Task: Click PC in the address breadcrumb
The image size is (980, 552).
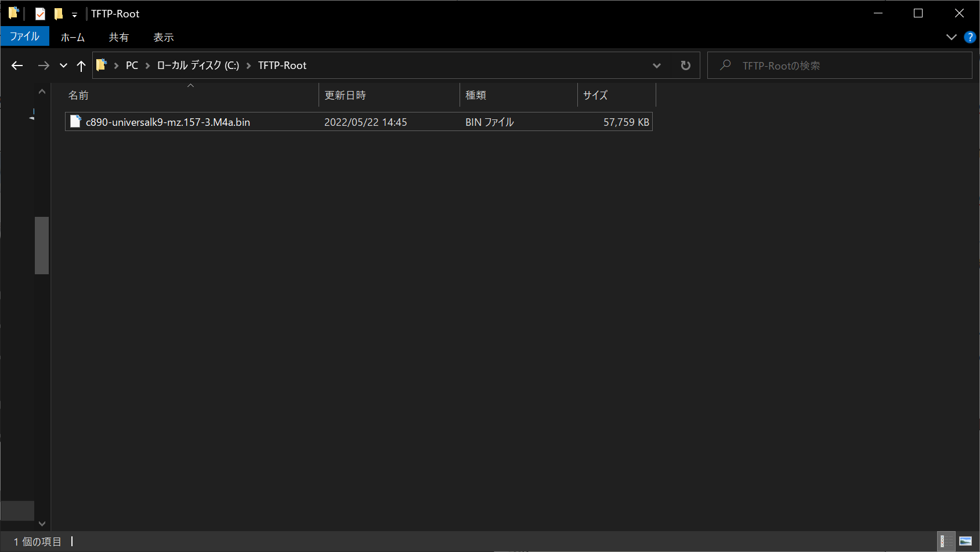Action: [132, 66]
